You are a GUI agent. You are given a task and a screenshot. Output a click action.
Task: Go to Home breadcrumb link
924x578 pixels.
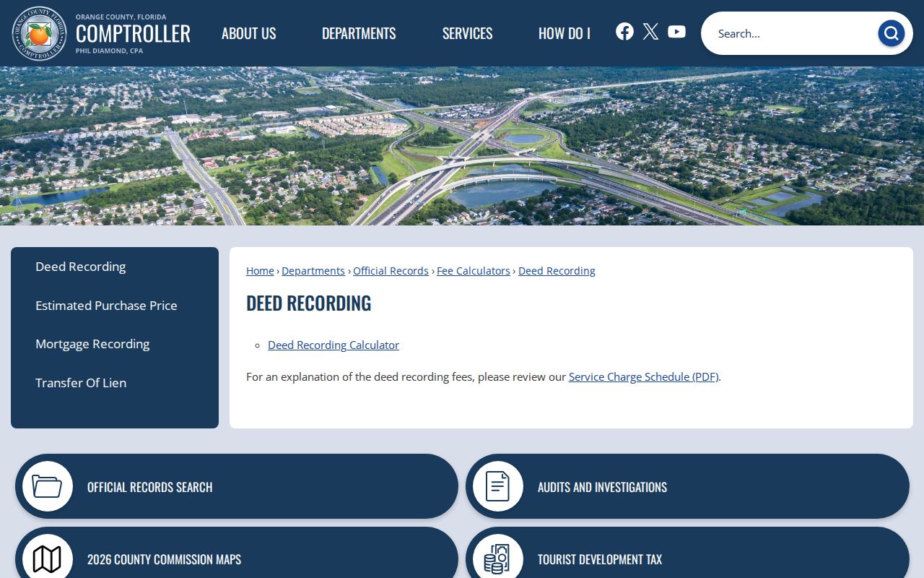[x=260, y=271]
